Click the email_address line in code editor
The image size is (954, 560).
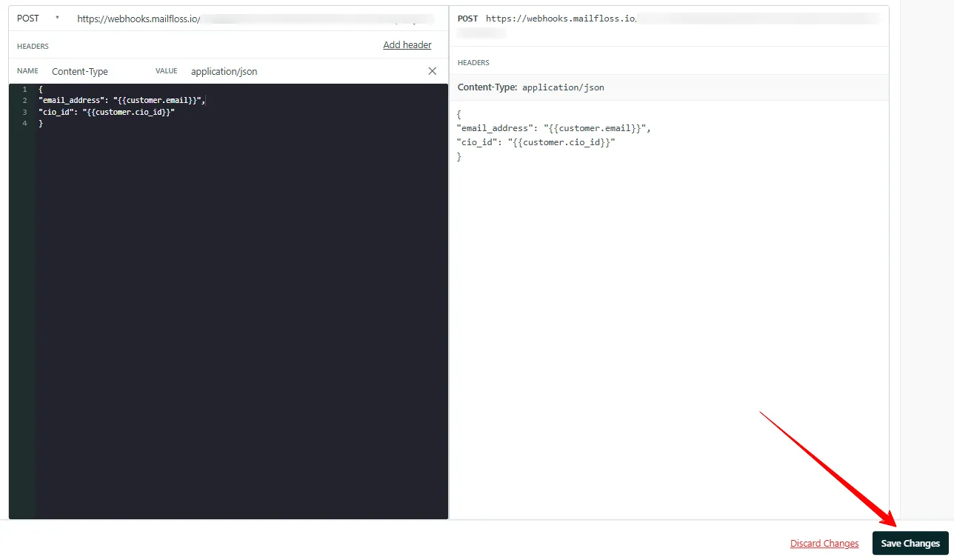[121, 100]
